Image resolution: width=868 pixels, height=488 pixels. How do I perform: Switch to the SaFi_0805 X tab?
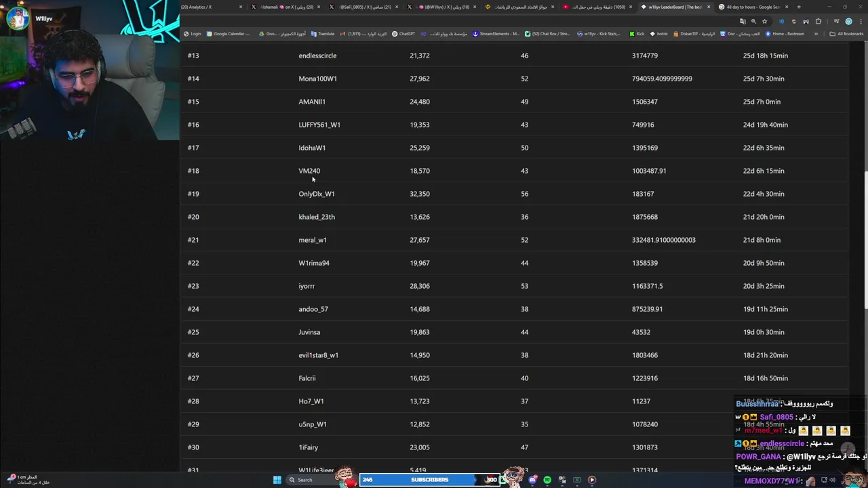click(363, 7)
